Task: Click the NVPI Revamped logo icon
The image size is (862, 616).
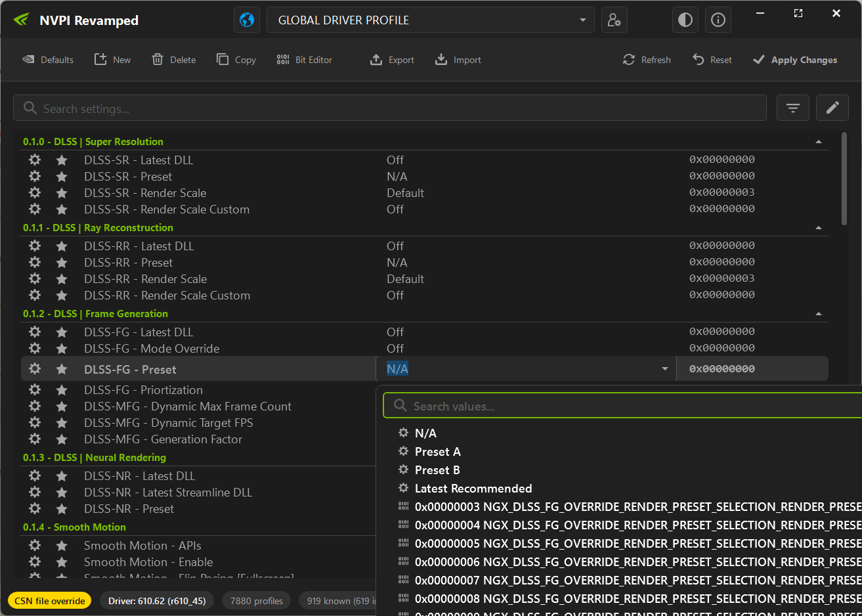Action: [22, 20]
